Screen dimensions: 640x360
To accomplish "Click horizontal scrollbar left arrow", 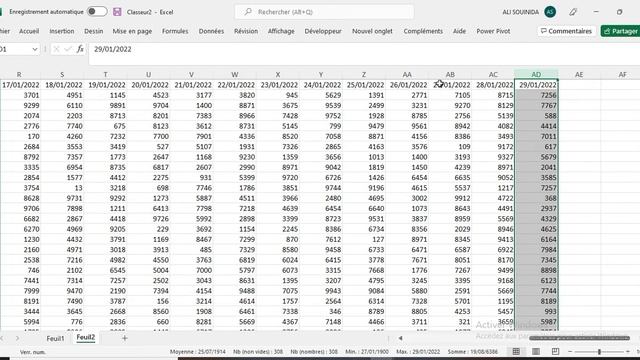I will 400,338.
